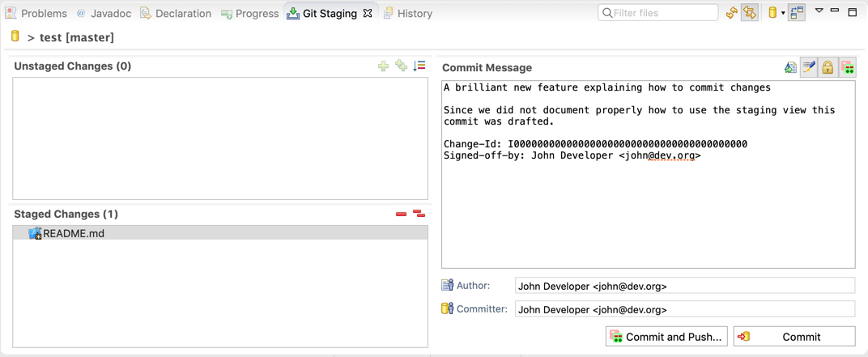The height and width of the screenshot is (357, 868).
Task: Click the sort unstaged files icon
Action: pyautogui.click(x=419, y=66)
